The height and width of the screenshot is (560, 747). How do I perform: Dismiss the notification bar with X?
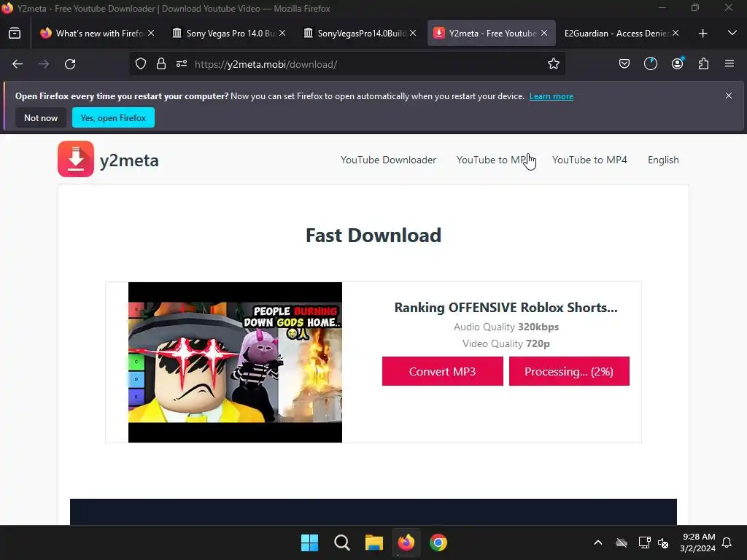click(729, 96)
